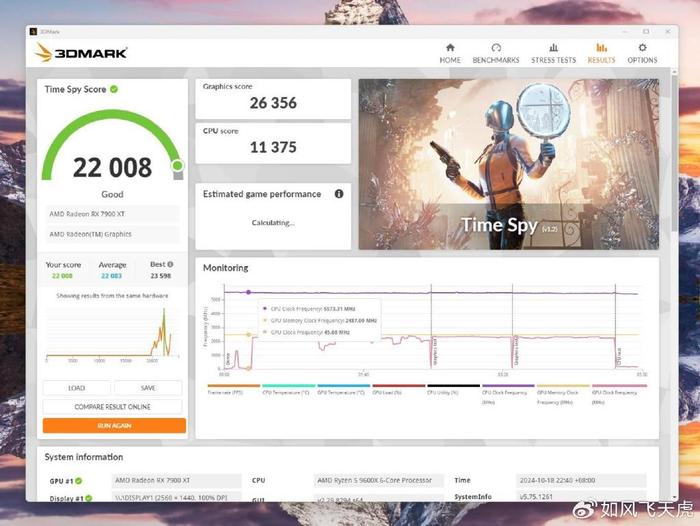Select the RESULTS menu label
This screenshot has width=700, height=526.
click(601, 60)
